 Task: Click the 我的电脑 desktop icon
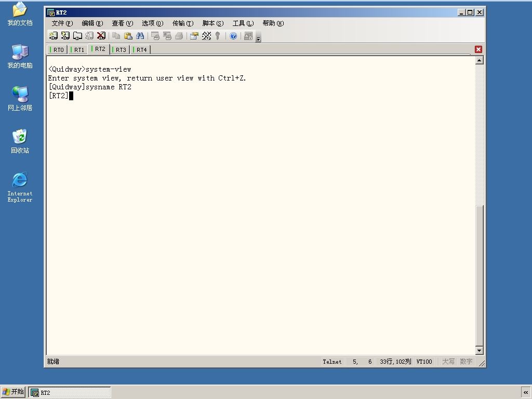[x=20, y=56]
